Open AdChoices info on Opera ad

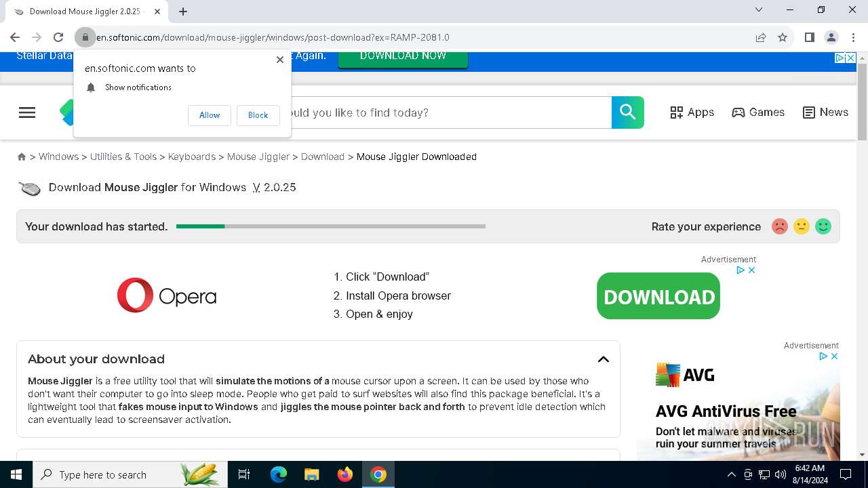[741, 270]
